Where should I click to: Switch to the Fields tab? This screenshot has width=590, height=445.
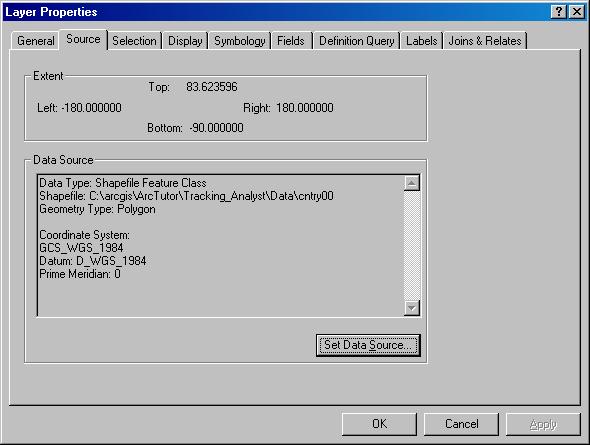291,41
